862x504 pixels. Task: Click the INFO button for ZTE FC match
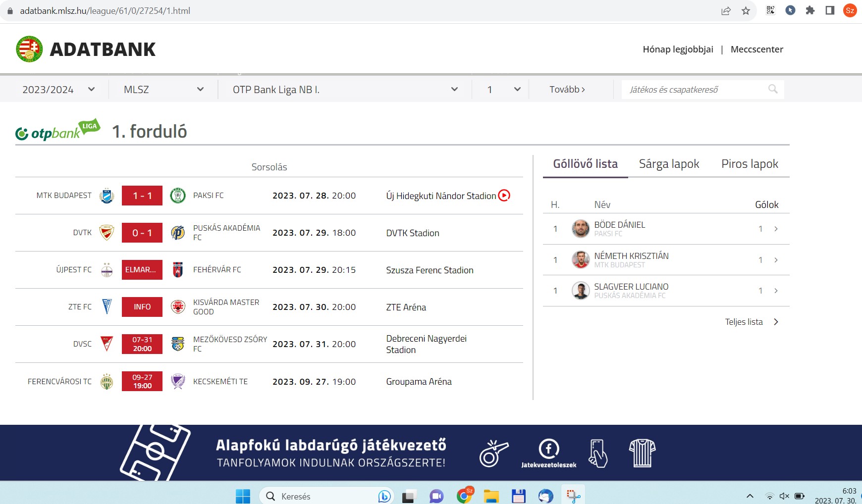point(142,307)
